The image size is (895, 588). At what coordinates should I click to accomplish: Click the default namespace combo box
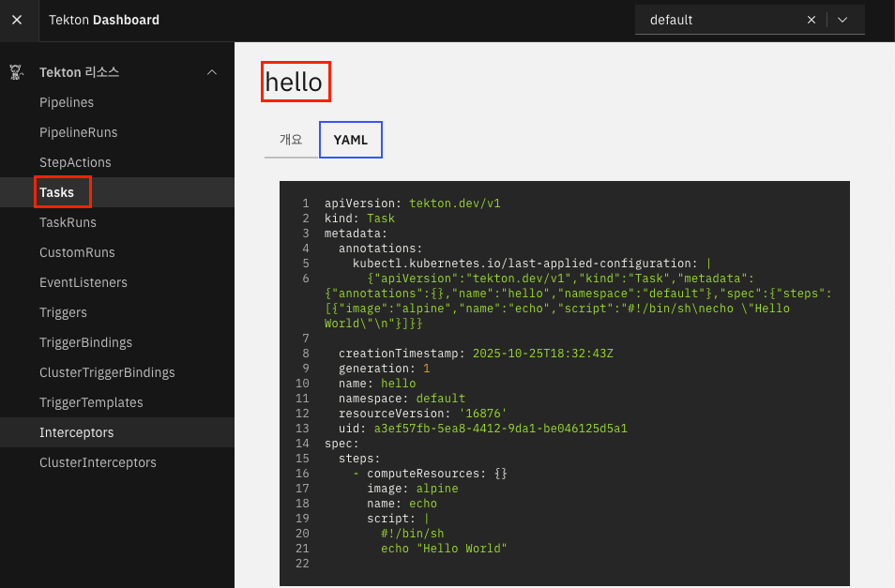750,20
